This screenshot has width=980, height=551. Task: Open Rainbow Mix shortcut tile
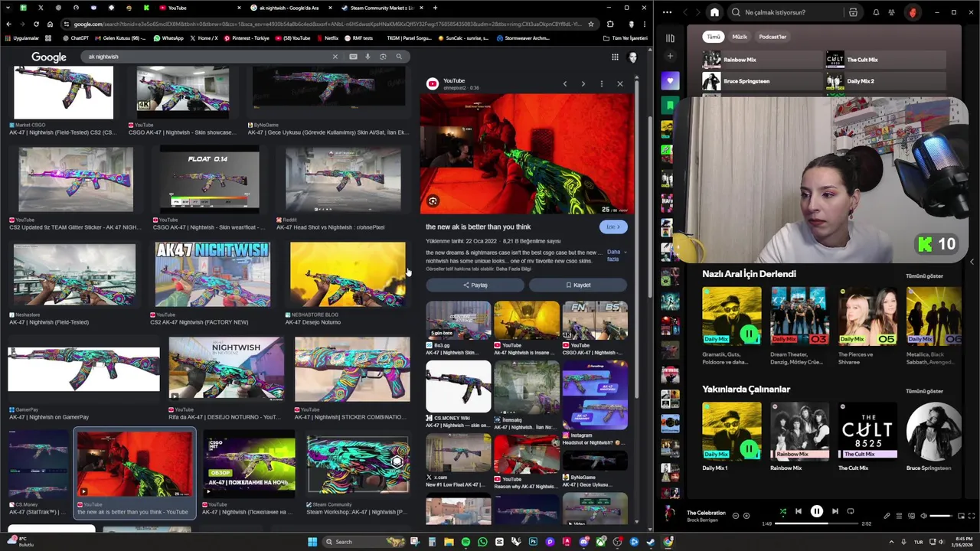(x=763, y=60)
